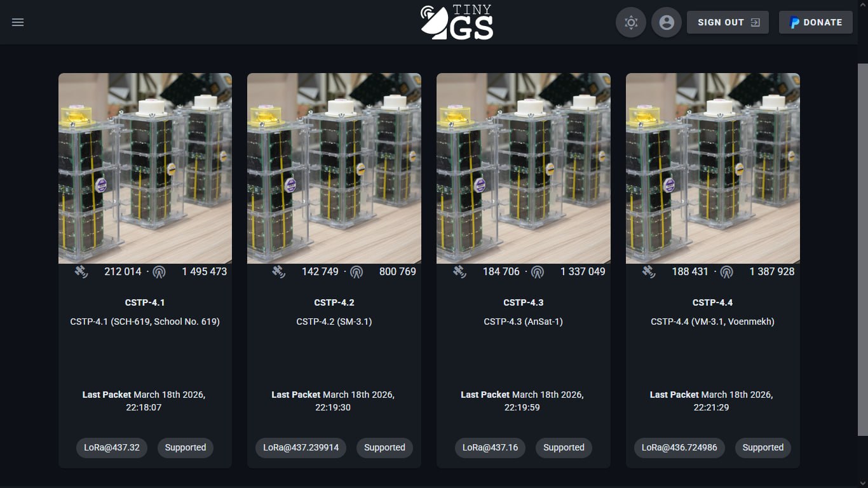Click the SIGN OUT button
The height and width of the screenshot is (488, 868).
[728, 22]
